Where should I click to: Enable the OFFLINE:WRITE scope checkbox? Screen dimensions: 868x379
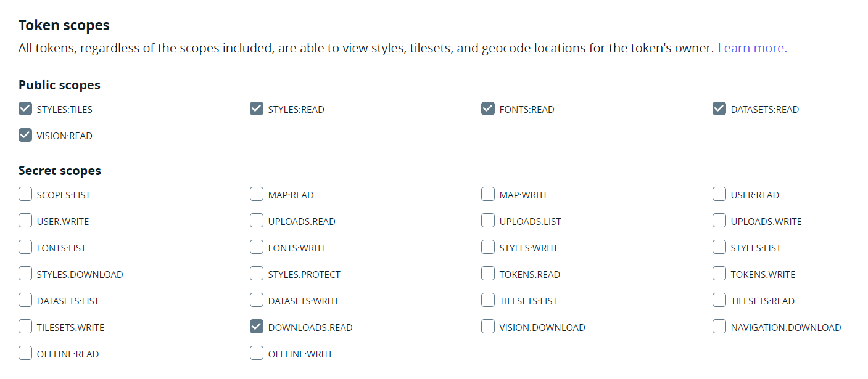pos(257,354)
